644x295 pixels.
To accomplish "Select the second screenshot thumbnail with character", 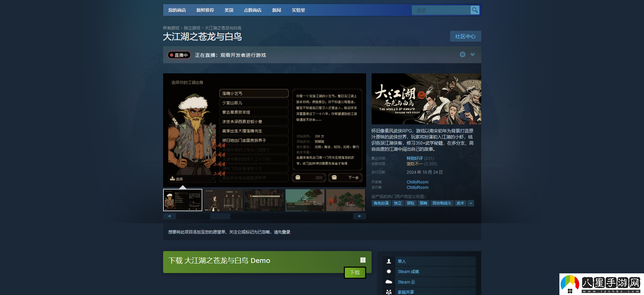I will [223, 200].
